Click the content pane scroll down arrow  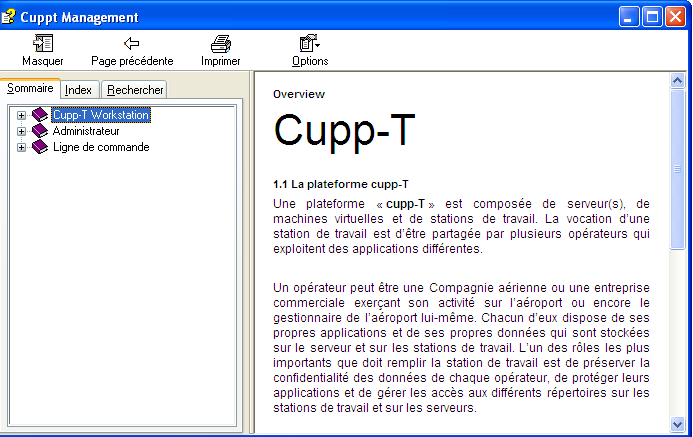pos(677,427)
